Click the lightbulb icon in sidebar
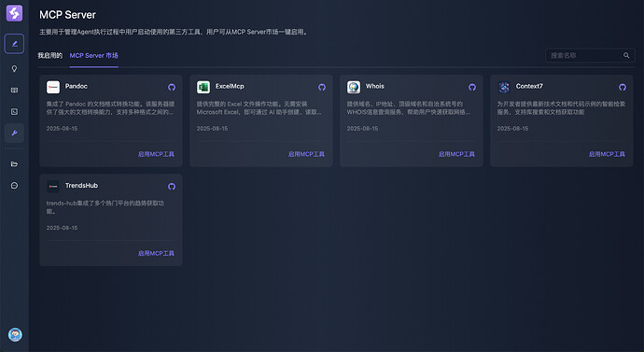The image size is (644, 352). (x=14, y=68)
